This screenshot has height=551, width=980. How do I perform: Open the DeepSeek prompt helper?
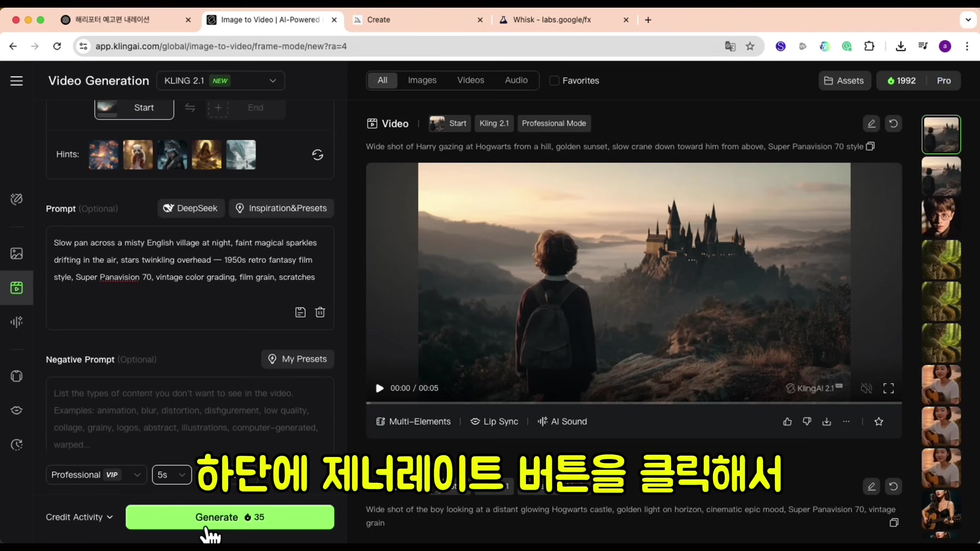191,208
